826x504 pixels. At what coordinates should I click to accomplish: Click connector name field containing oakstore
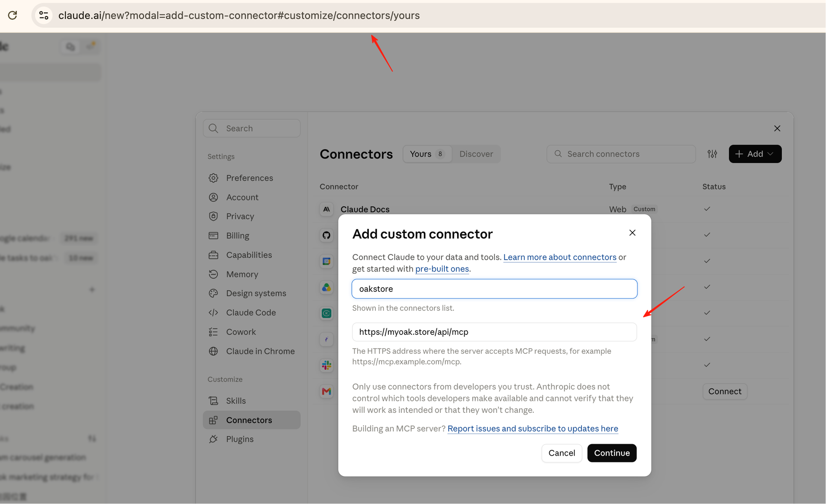(494, 289)
